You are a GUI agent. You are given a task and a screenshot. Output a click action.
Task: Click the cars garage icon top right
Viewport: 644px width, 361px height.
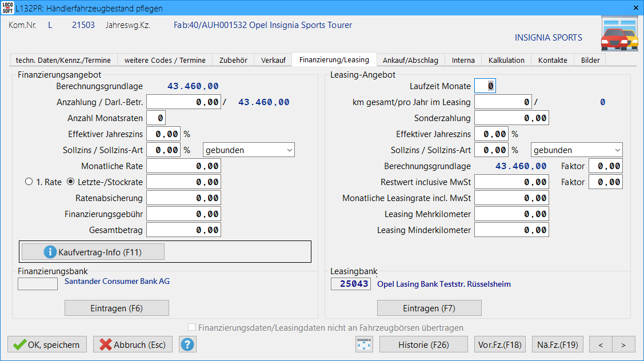pos(619,34)
